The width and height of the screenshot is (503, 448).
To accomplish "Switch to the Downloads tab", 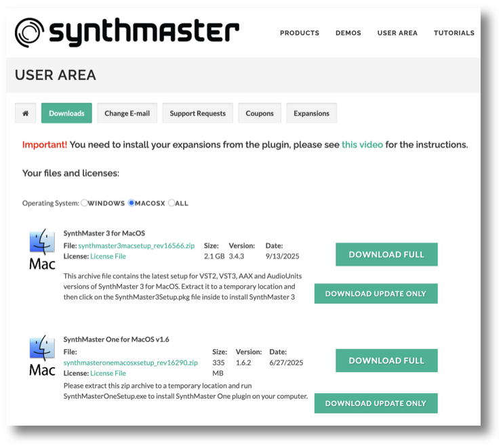I will (66, 113).
